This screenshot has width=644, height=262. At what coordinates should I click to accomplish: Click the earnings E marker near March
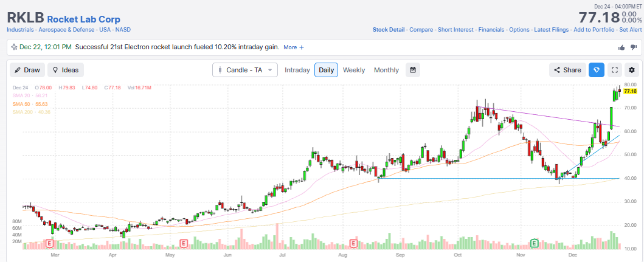50,244
